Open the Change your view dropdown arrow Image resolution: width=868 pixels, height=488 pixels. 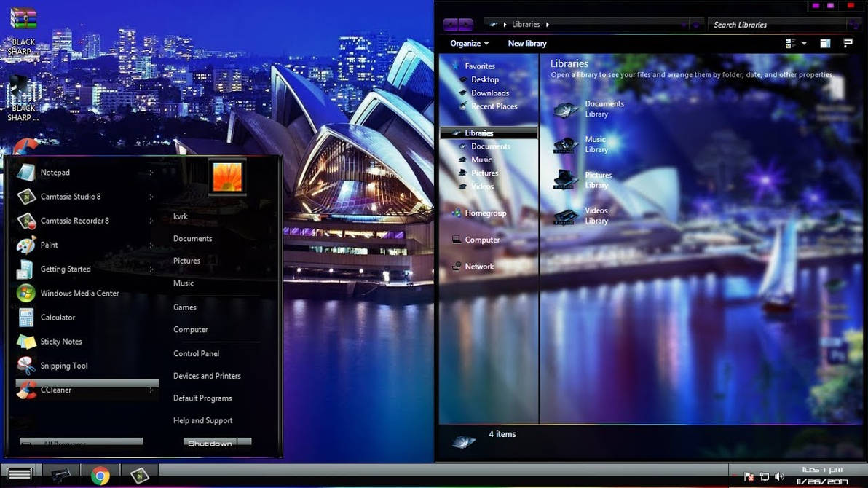pyautogui.click(x=804, y=43)
